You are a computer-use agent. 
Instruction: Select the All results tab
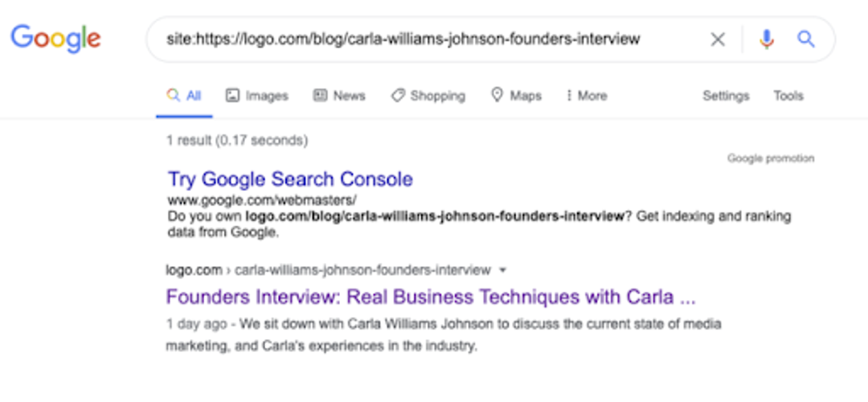tap(184, 96)
